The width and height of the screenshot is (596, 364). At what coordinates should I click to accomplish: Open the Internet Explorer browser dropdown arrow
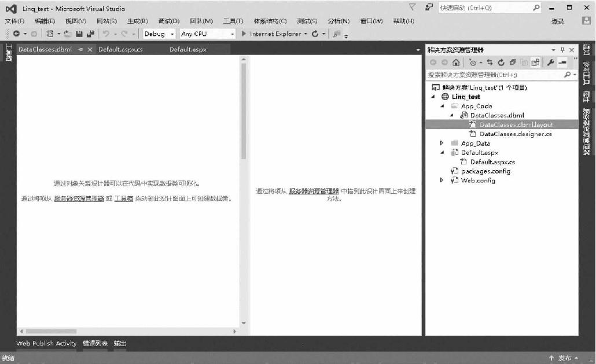(x=306, y=34)
